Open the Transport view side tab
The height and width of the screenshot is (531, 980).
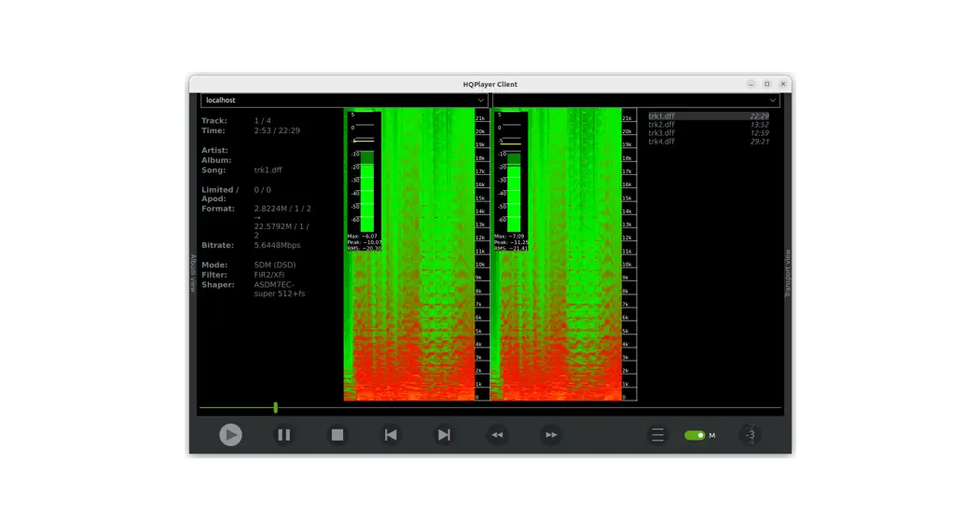point(788,273)
